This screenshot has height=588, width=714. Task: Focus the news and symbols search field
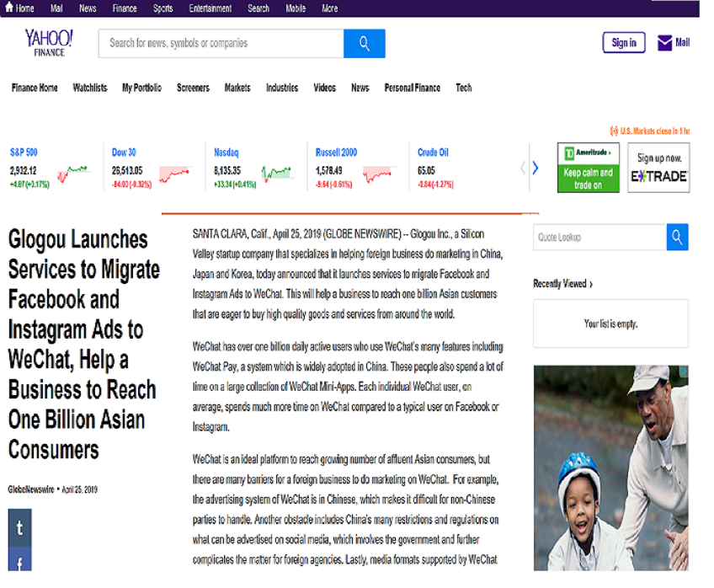point(221,43)
